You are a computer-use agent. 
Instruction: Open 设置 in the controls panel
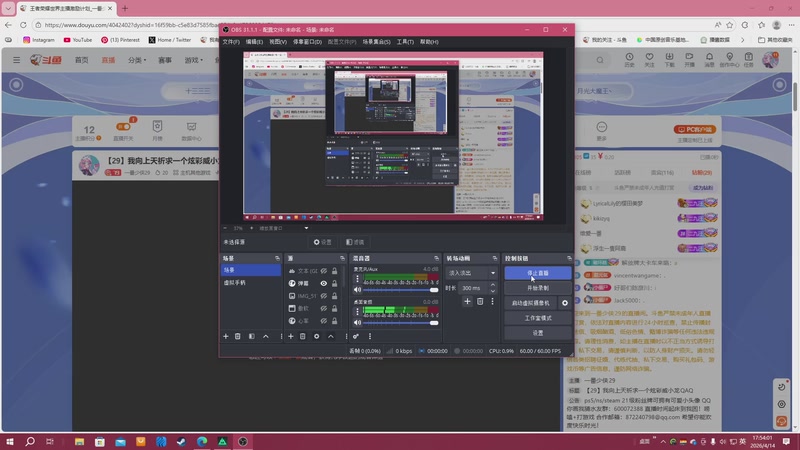[x=538, y=333]
